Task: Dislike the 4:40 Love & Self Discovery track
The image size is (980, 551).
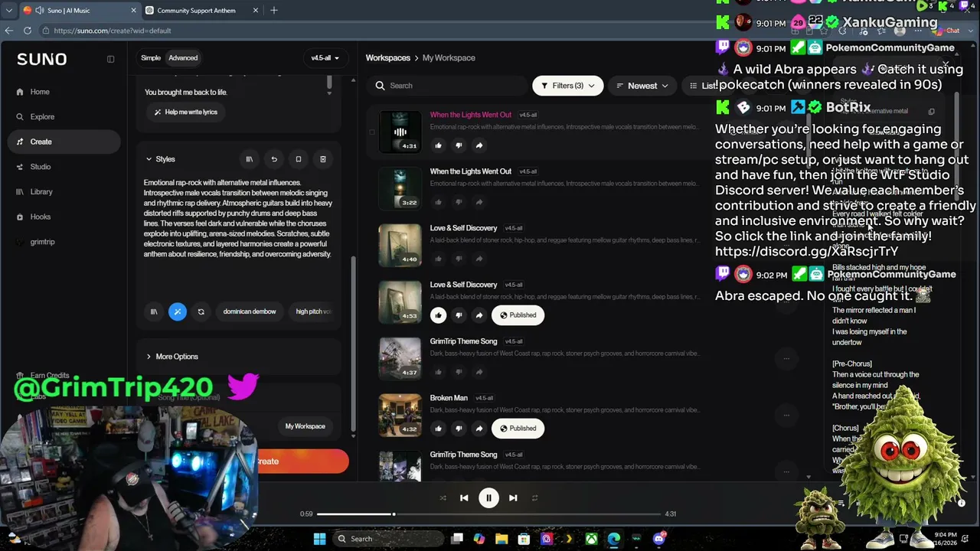Action: pos(459,259)
